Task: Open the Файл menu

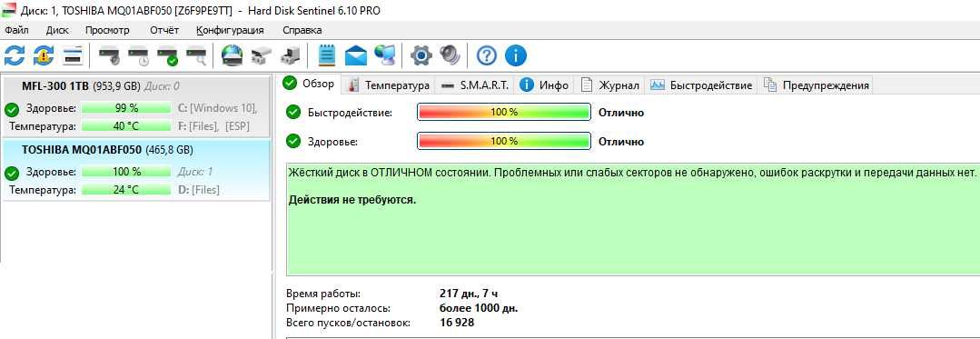Action: coord(16,30)
